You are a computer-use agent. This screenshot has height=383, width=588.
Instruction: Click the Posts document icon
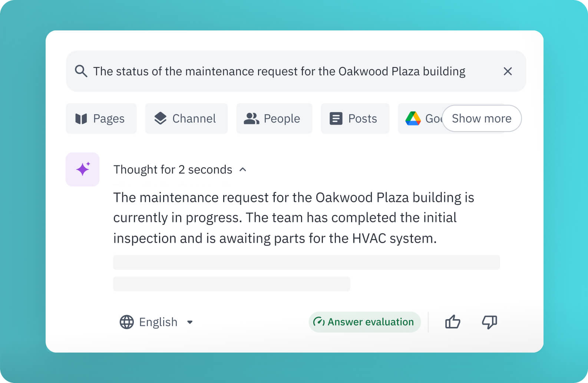click(336, 118)
